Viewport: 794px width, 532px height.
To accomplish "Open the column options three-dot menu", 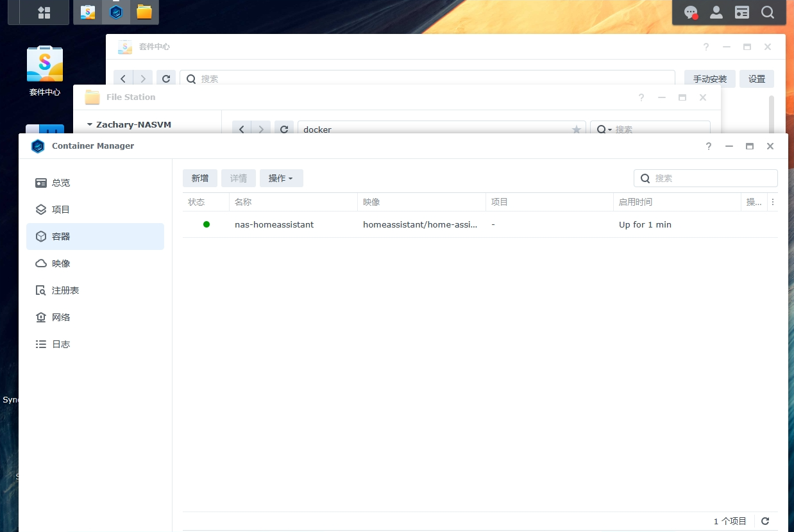I will coord(773,202).
